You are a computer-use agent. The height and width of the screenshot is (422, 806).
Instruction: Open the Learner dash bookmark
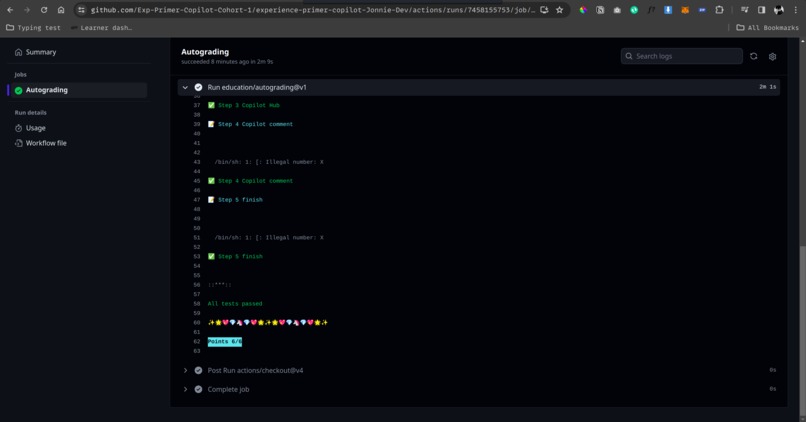click(101, 28)
